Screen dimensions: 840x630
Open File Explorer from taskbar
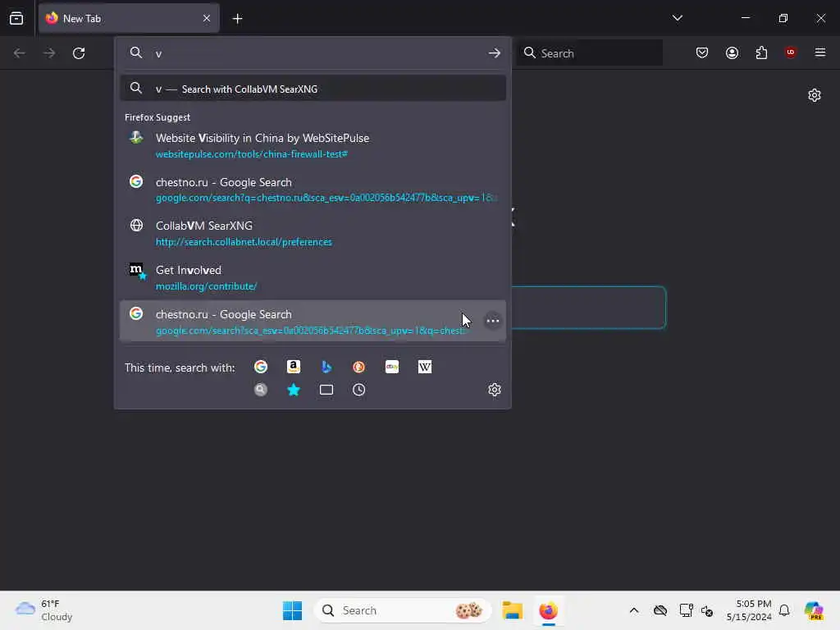[x=512, y=610]
